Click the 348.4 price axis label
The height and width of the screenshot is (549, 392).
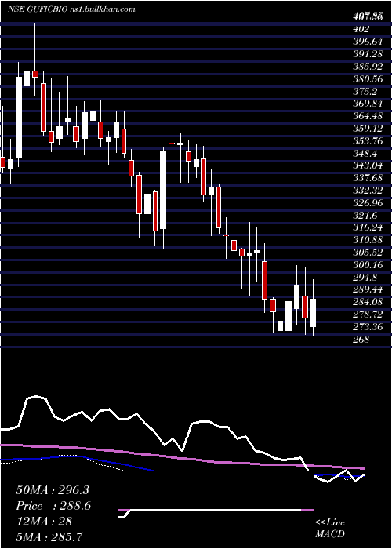pyautogui.click(x=365, y=154)
